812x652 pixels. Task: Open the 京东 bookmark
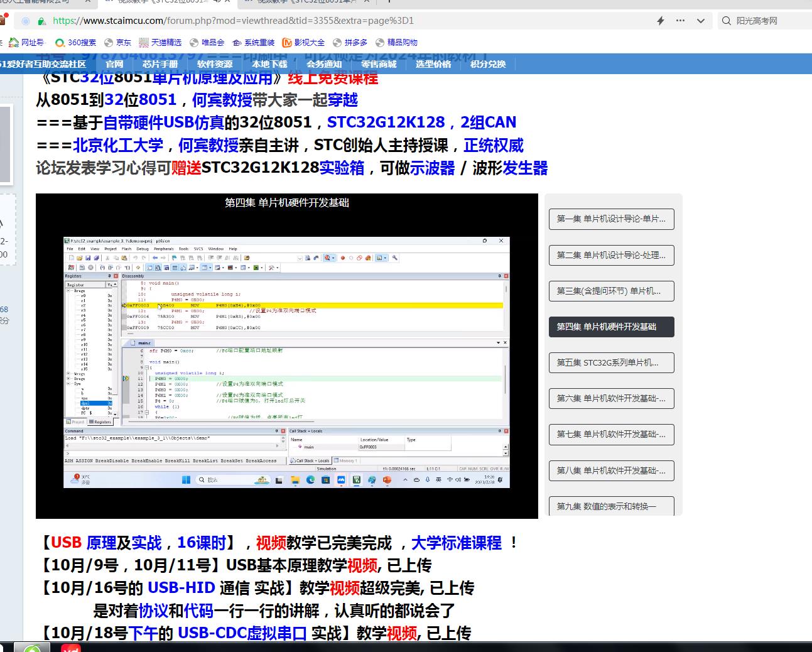point(118,43)
